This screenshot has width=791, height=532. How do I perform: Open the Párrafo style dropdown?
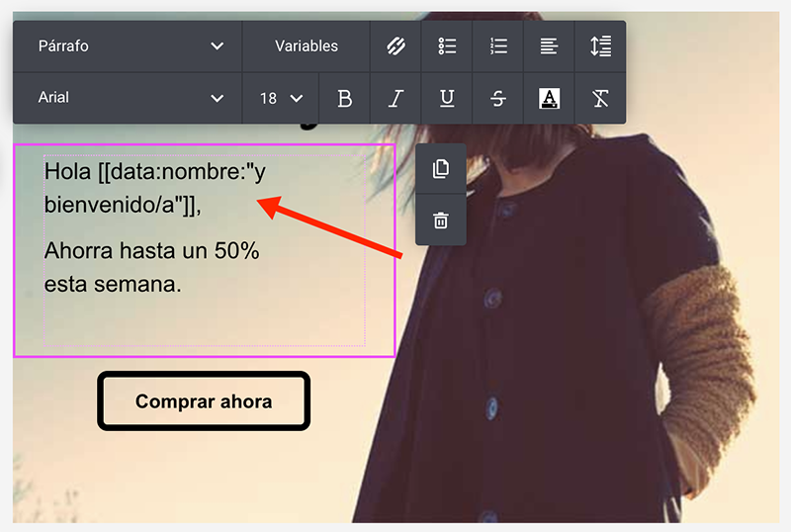click(128, 46)
